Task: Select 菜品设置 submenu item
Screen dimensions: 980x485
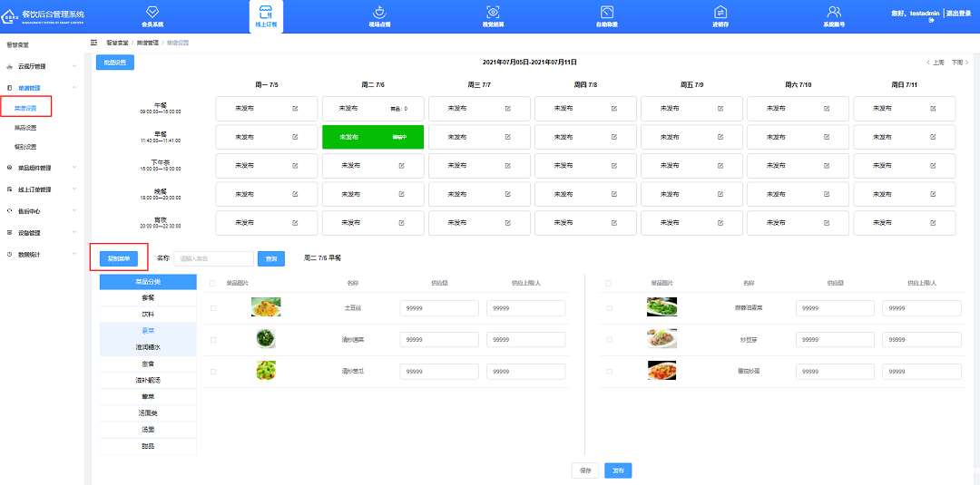Action: (25, 128)
